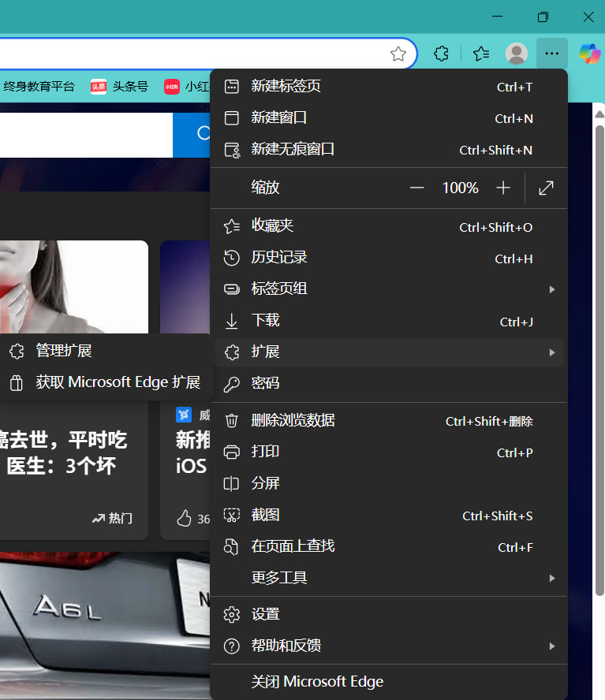This screenshot has width=605, height=700.
Task: Open the Favorites star-list toolbar icon
Action: pos(481,54)
